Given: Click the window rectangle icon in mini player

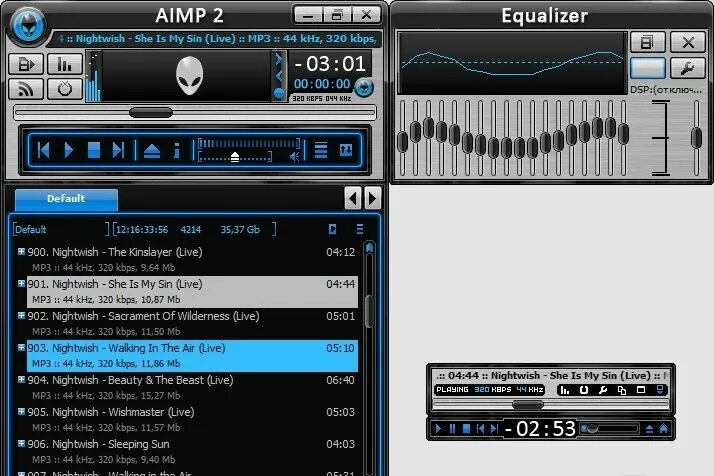Looking at the screenshot, I should click(x=641, y=390).
